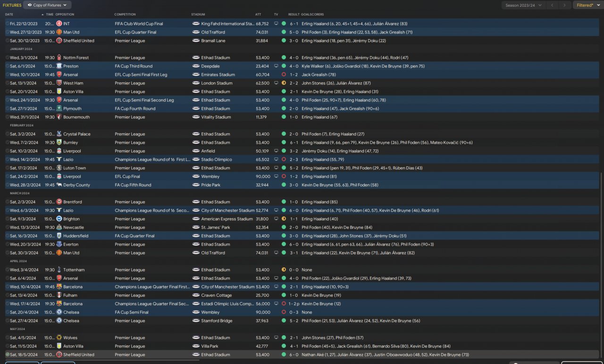Open the Copy of Fixtures view dropdown
604x364 pixels.
click(47, 5)
